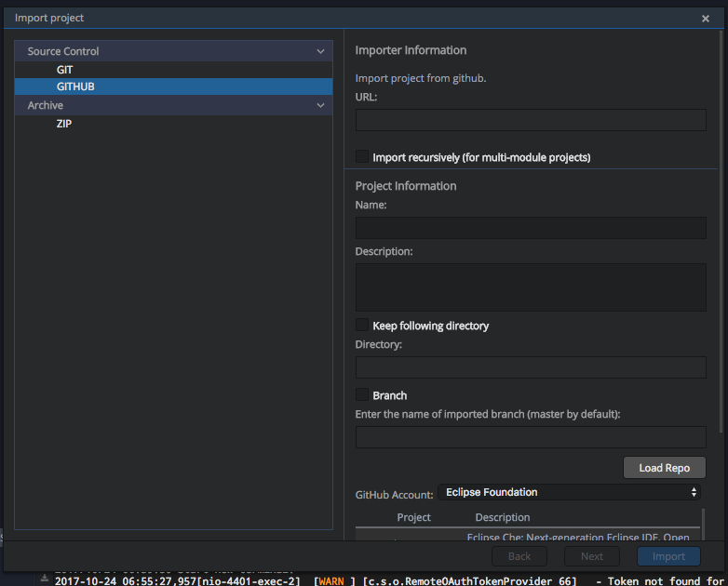Focus the Directory input field
728x586 pixels.
coord(531,367)
